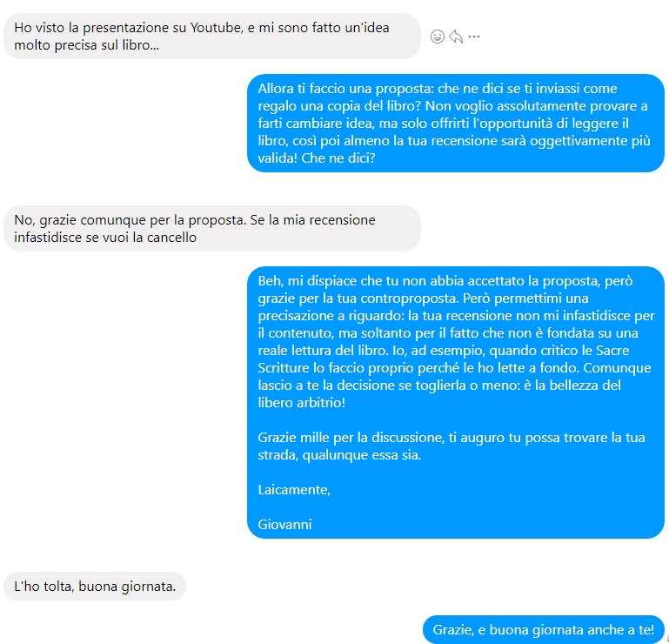Click the long blue message starting with 'Beh, mi dispiace'
Image resolution: width=669 pixels, height=644 pixels.
tap(456, 402)
